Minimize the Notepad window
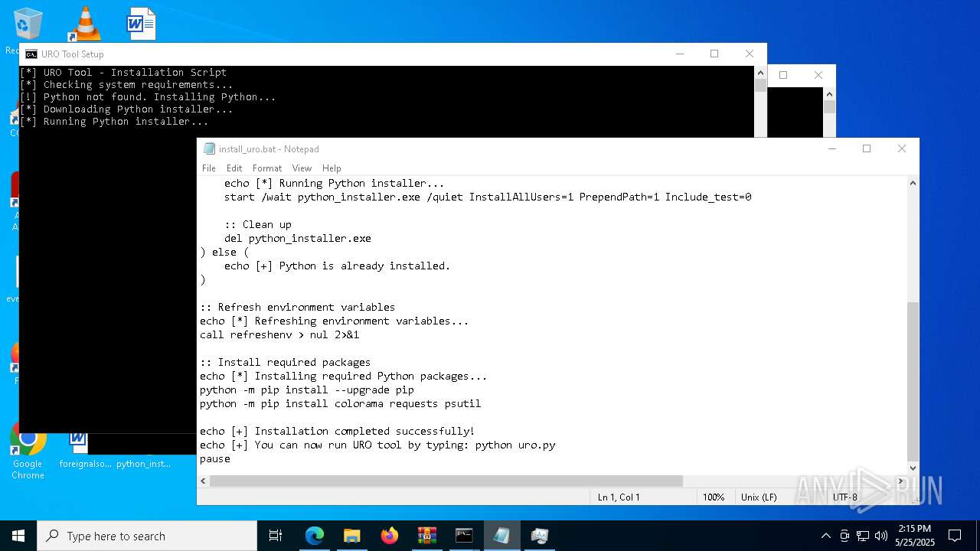The width and height of the screenshot is (980, 551). click(x=831, y=149)
